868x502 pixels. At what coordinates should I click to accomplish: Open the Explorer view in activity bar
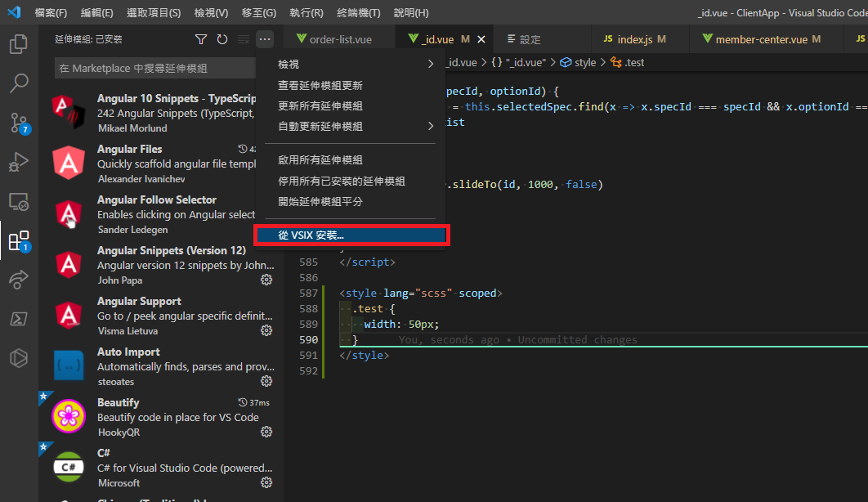pyautogui.click(x=18, y=45)
